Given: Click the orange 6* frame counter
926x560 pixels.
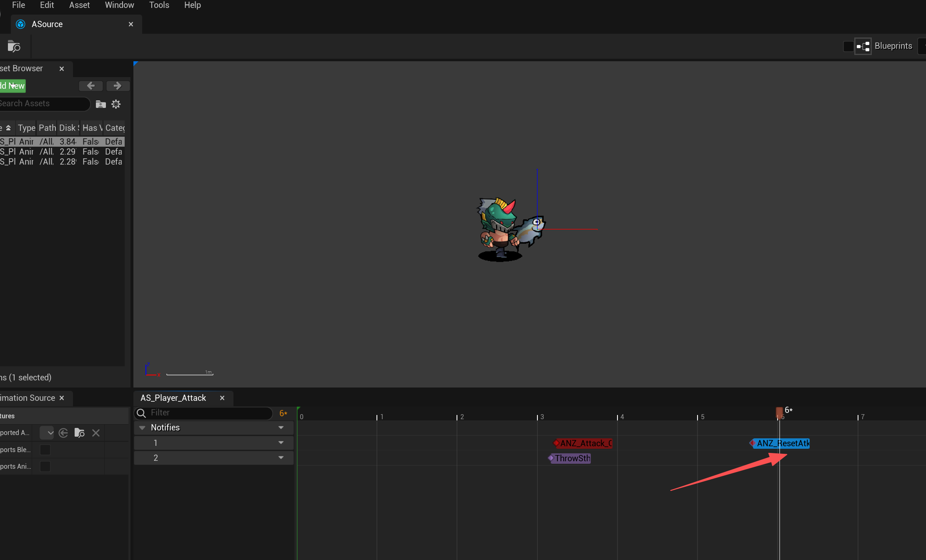Looking at the screenshot, I should pyautogui.click(x=284, y=413).
